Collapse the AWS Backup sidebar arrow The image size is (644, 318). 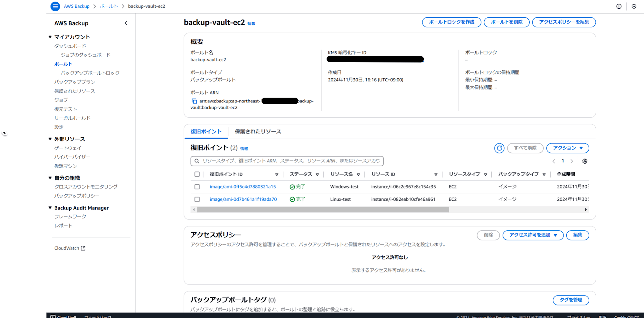[126, 23]
